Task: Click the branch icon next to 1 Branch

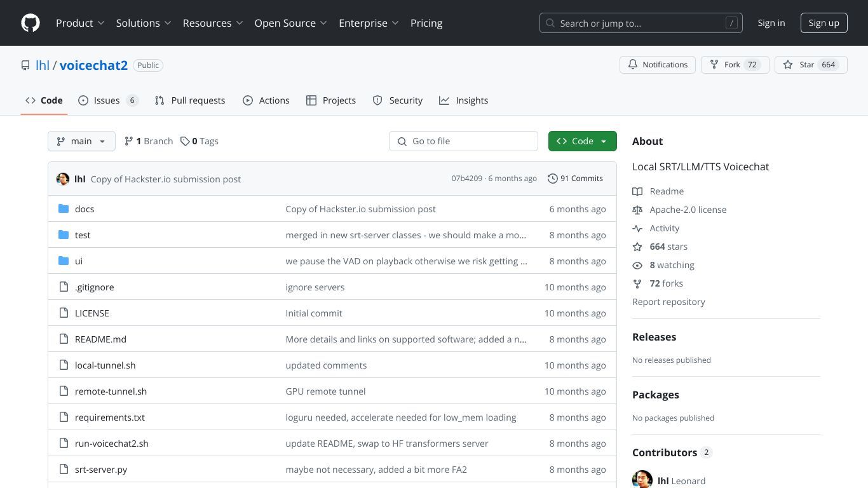Action: [x=129, y=141]
